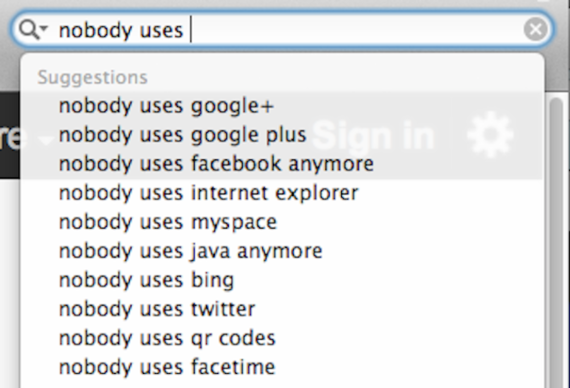Image resolution: width=570 pixels, height=388 pixels.
Task: Select nobody uses twitter suggestion
Action: 282,309
